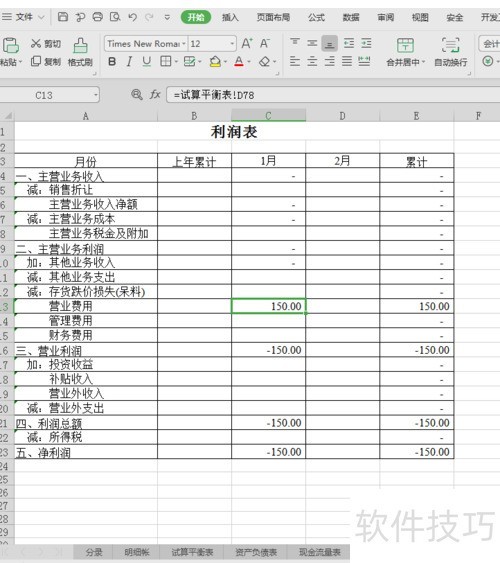Toggle Bold formatting
This screenshot has width=500, height=563.
pos(112,62)
